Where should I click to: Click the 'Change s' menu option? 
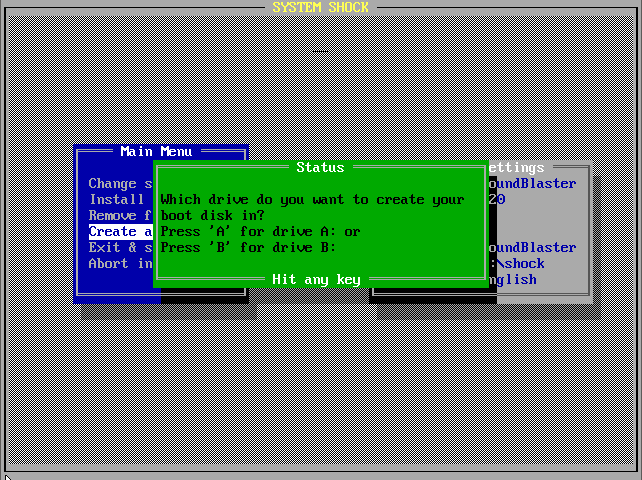click(x=120, y=184)
